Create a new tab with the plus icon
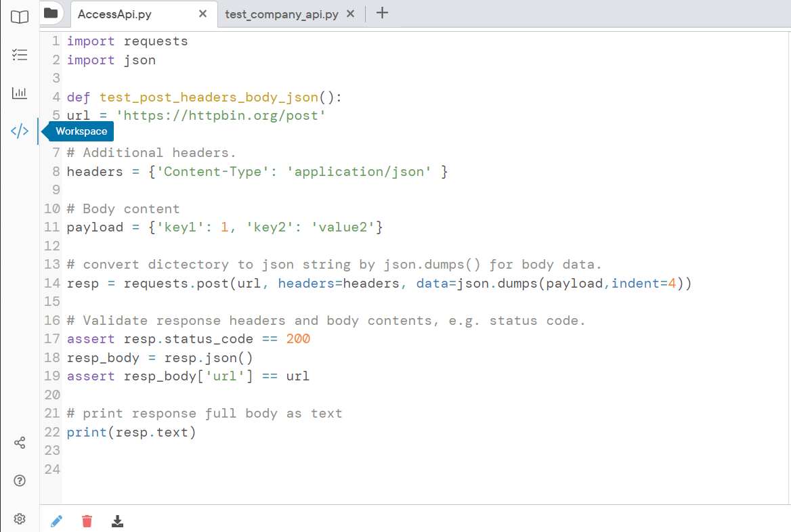 coord(383,12)
